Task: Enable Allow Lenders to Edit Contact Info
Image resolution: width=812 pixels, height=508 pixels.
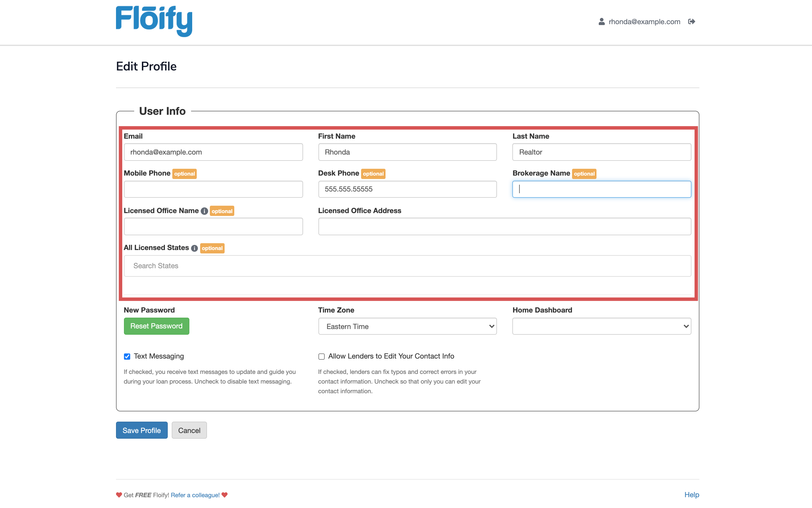Action: [x=322, y=357]
